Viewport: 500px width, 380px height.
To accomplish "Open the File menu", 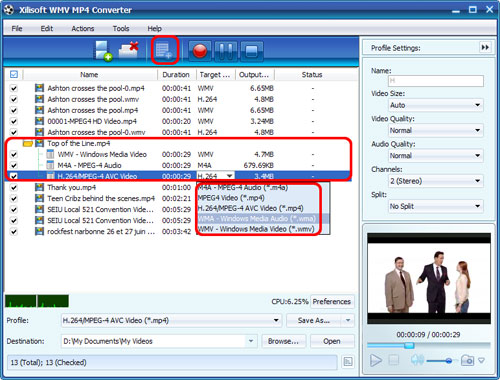I will (x=17, y=29).
